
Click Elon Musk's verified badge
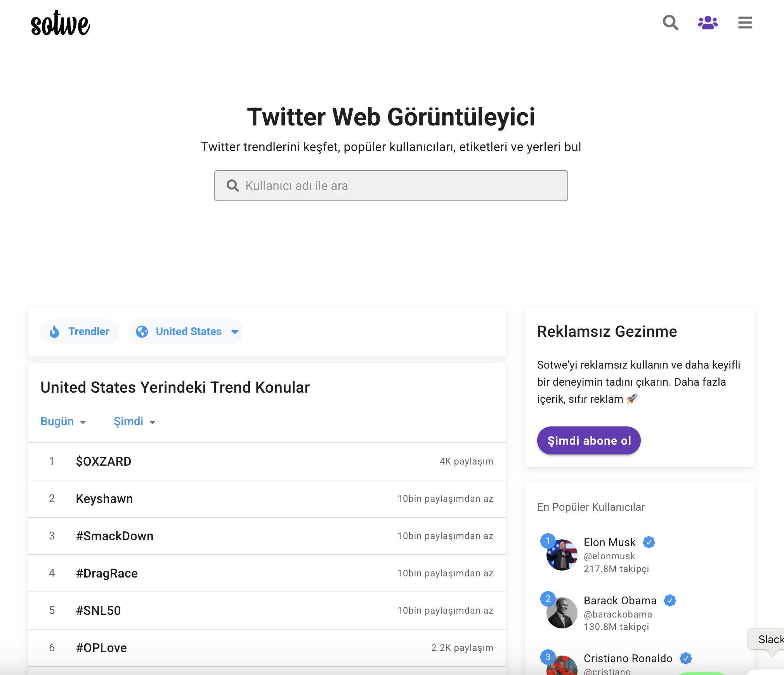point(649,542)
